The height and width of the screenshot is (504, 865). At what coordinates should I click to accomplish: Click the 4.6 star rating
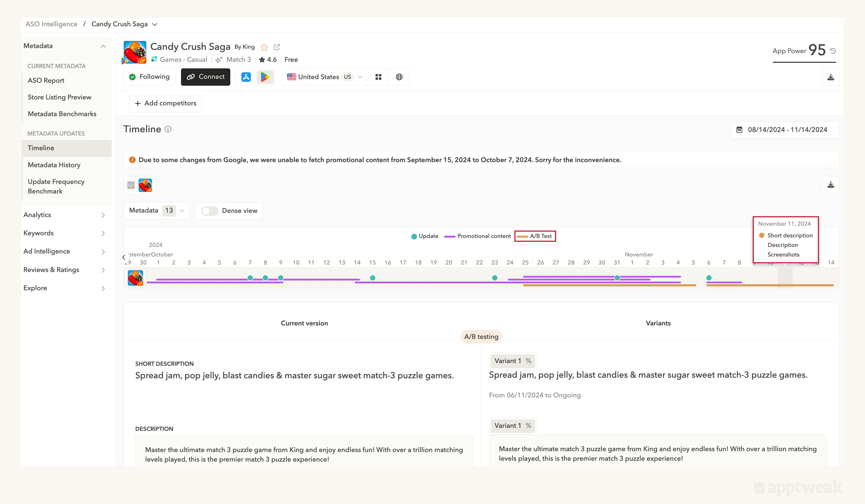click(x=268, y=60)
